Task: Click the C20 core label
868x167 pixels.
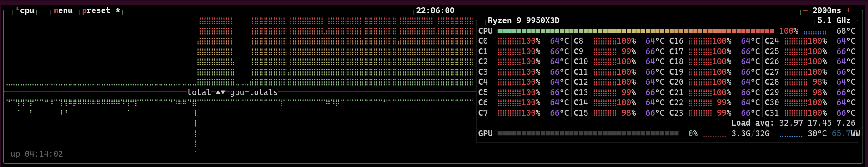Action: [676, 82]
